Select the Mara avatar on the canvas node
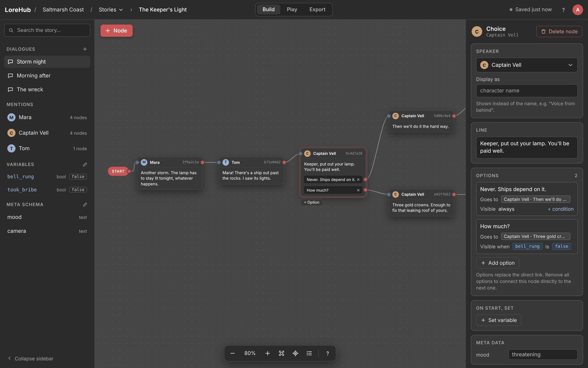The height and width of the screenshot is (368, 588). [x=144, y=163]
